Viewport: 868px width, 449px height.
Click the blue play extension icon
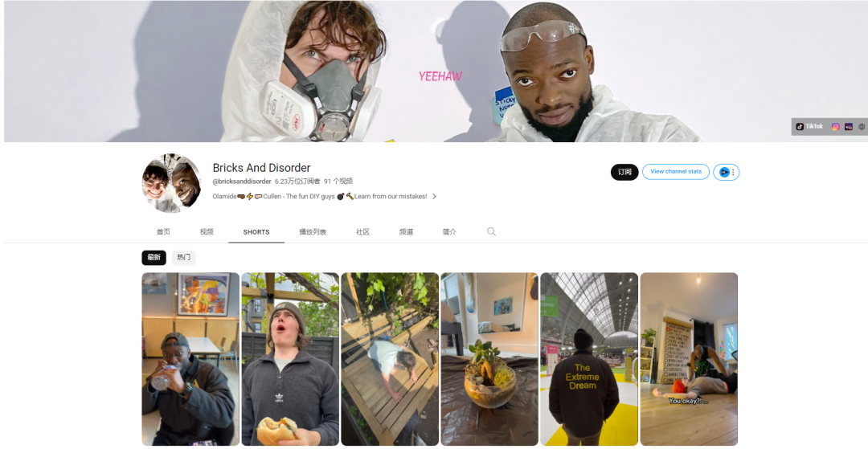point(723,172)
